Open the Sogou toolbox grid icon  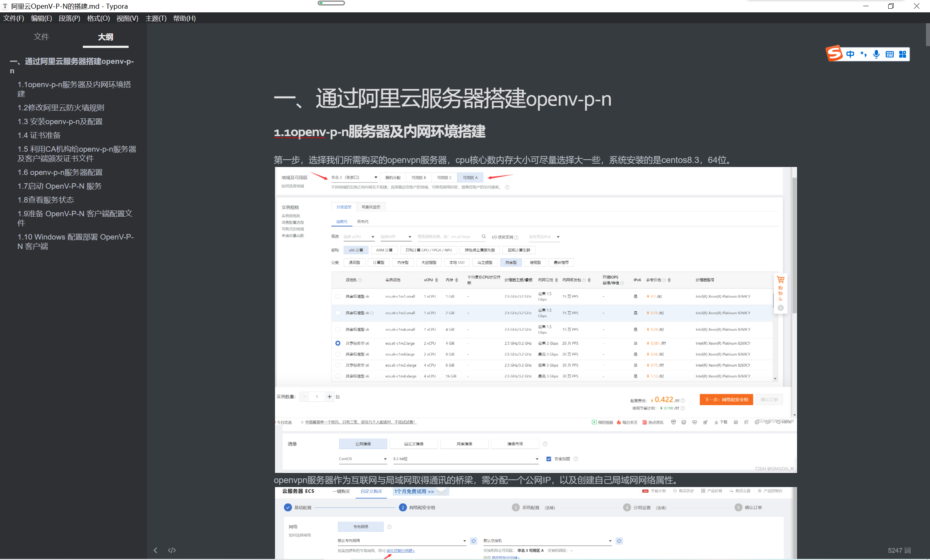point(902,54)
